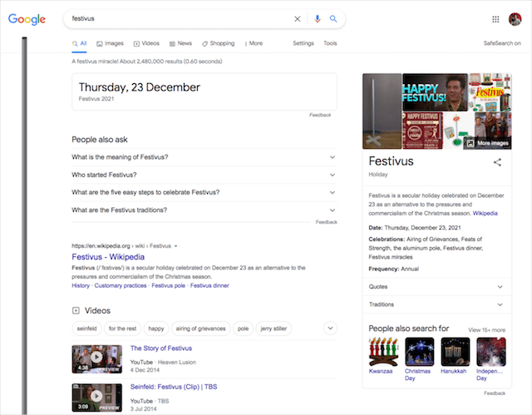The width and height of the screenshot is (532, 415).
Task: Open the Christmas Day related search
Action: pos(419,359)
